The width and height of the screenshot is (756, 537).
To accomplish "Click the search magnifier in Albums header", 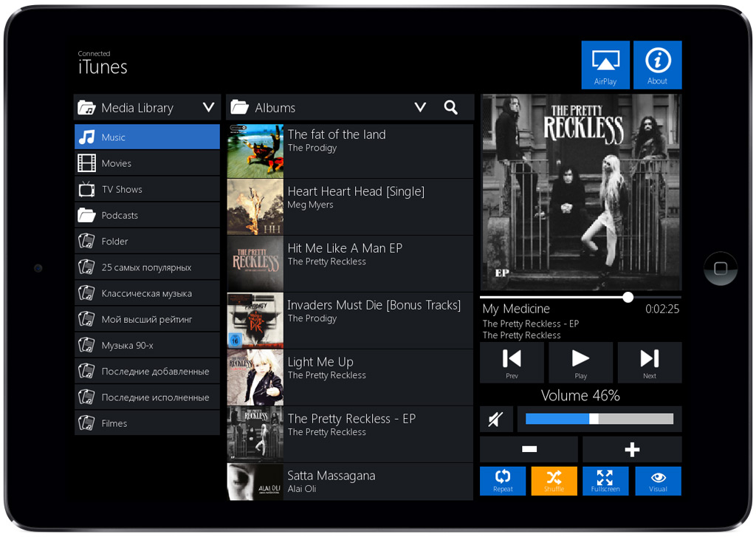I will click(x=451, y=107).
